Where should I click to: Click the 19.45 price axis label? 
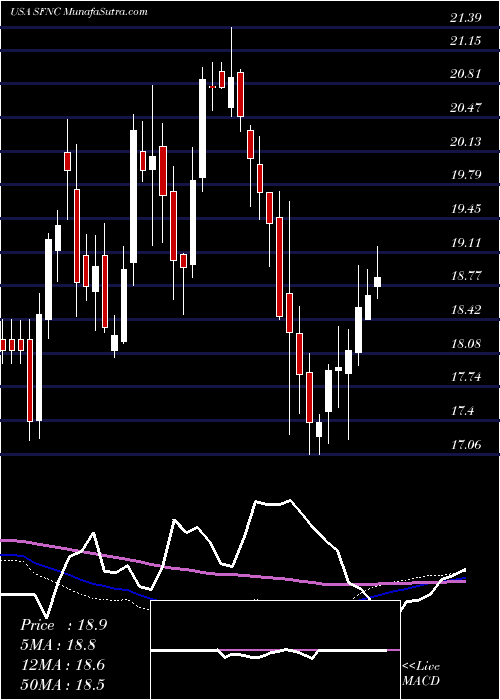point(466,208)
